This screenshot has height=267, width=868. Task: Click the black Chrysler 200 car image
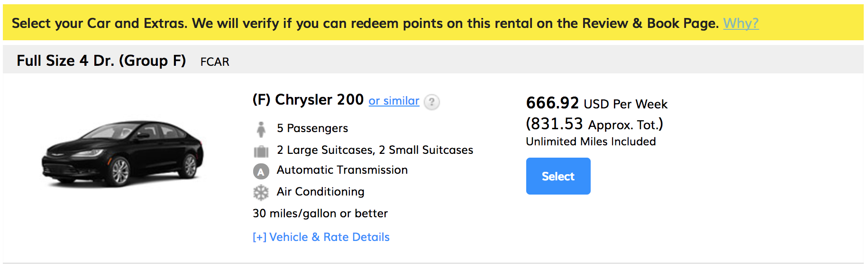coord(123,152)
